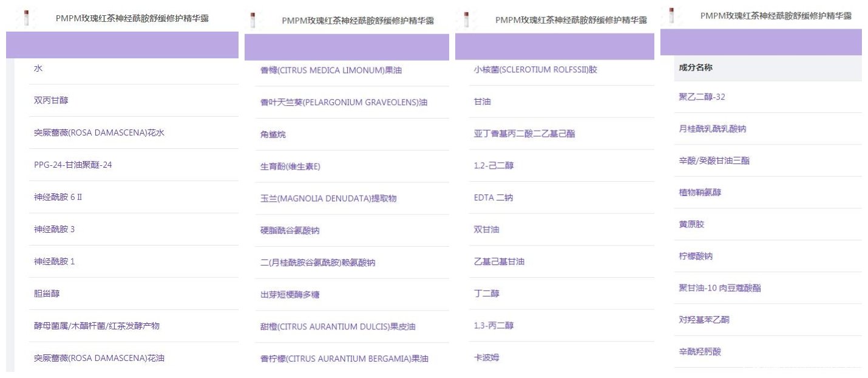Select the 角鲨烷 ingredient row

click(273, 134)
